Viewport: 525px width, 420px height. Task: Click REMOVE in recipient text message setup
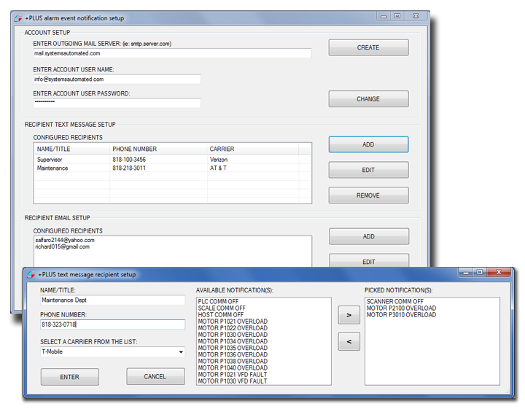[x=368, y=195]
